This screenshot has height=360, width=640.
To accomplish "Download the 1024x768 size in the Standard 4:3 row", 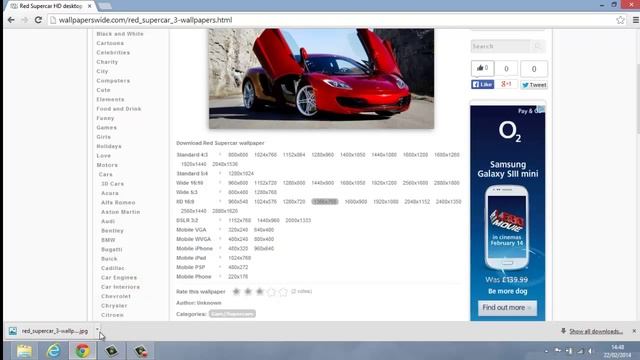I will pos(265,155).
